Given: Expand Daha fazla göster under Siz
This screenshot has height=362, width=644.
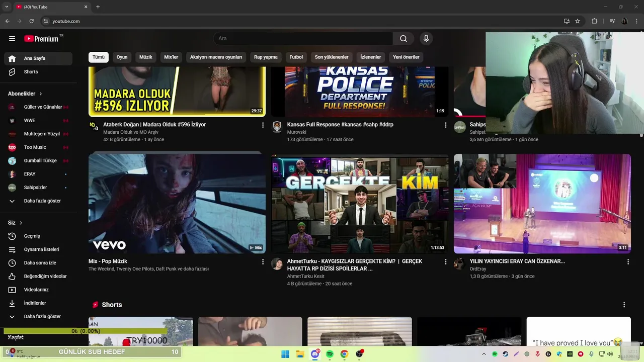Looking at the screenshot, I should click(38, 317).
